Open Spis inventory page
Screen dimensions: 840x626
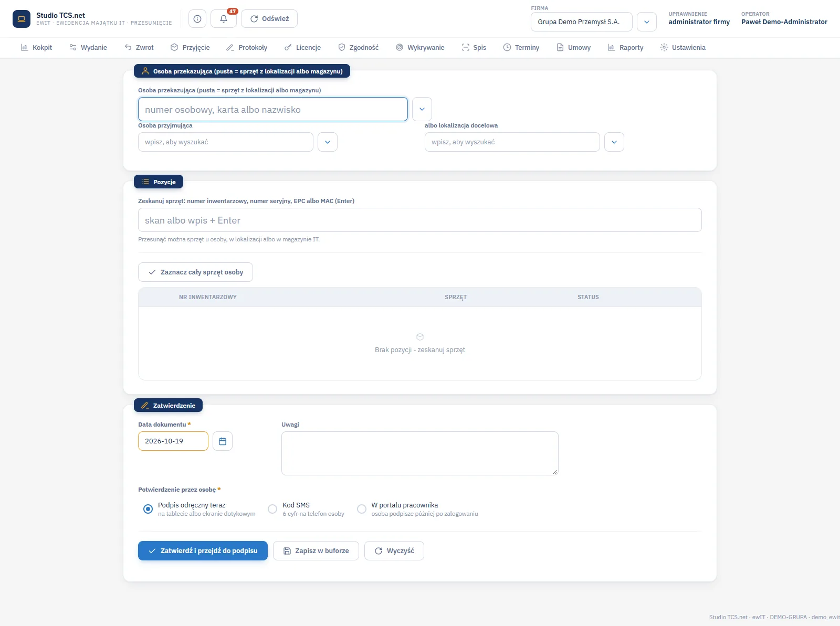point(474,48)
